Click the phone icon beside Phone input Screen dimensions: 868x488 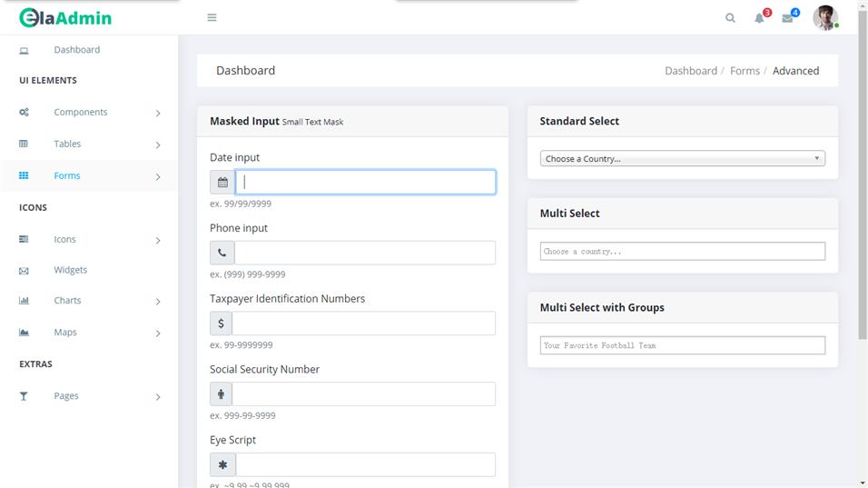[222, 253]
